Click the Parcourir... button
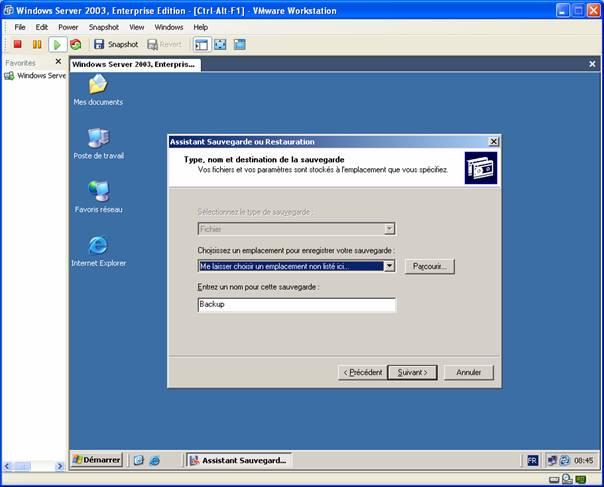 click(x=430, y=266)
